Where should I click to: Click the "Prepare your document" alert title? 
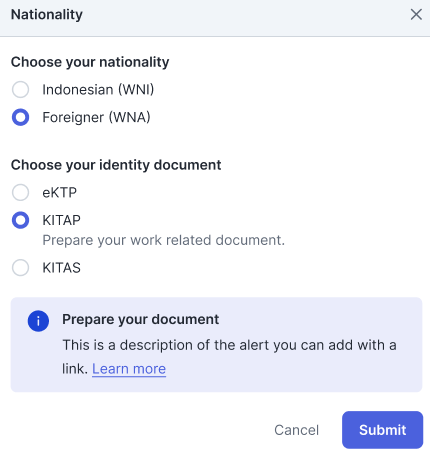[141, 319]
